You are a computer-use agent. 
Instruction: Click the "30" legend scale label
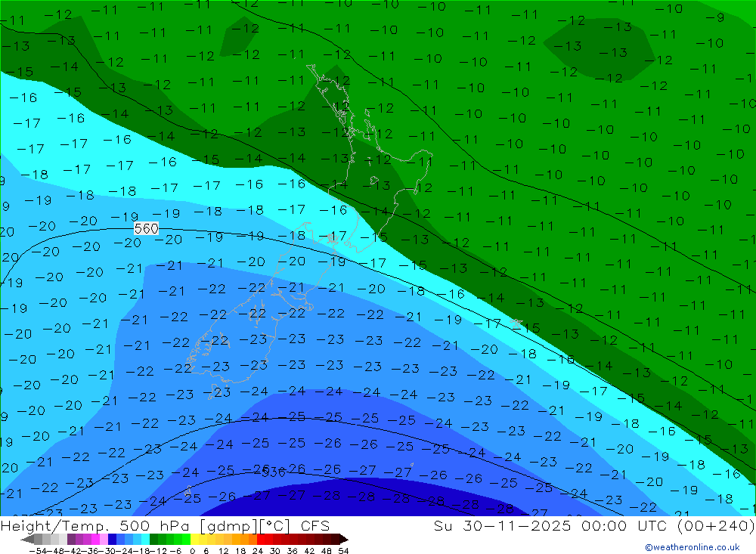click(274, 551)
